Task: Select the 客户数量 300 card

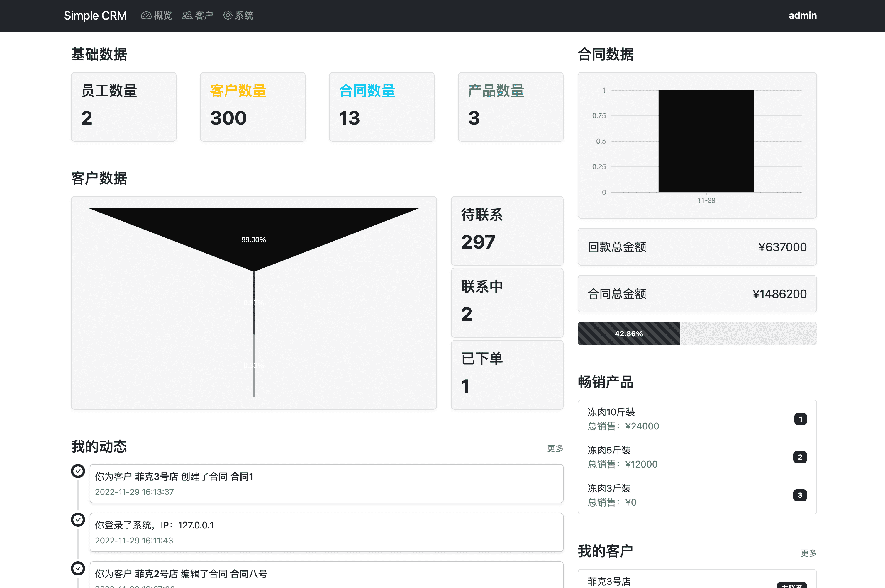Action: (x=252, y=107)
